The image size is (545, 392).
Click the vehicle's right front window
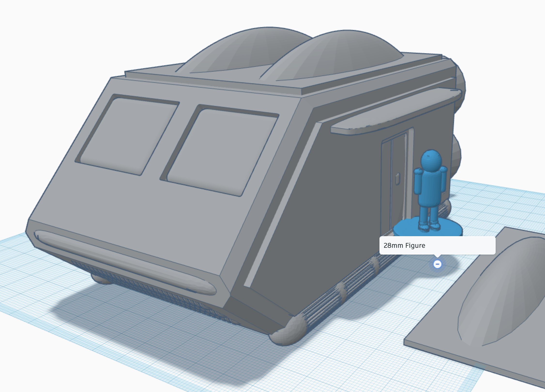pos(220,150)
